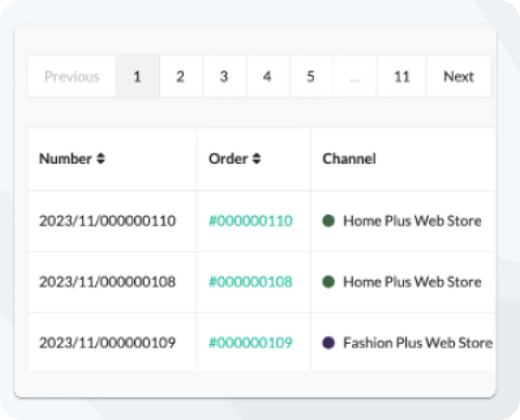Open order link #000000108
The image size is (520, 420).
pos(250,282)
